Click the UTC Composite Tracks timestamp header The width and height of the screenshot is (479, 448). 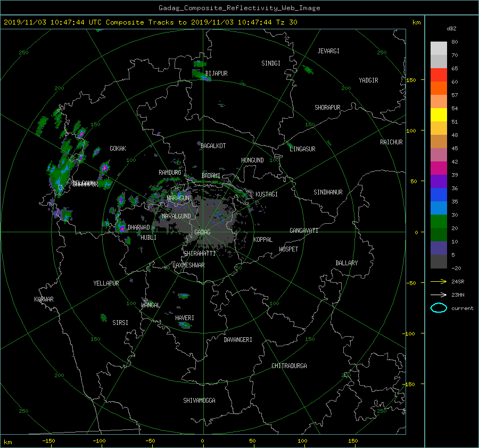click(150, 22)
